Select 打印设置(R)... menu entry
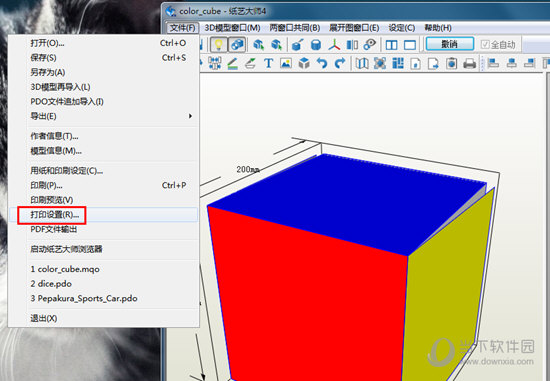550x381 pixels. (x=103, y=215)
